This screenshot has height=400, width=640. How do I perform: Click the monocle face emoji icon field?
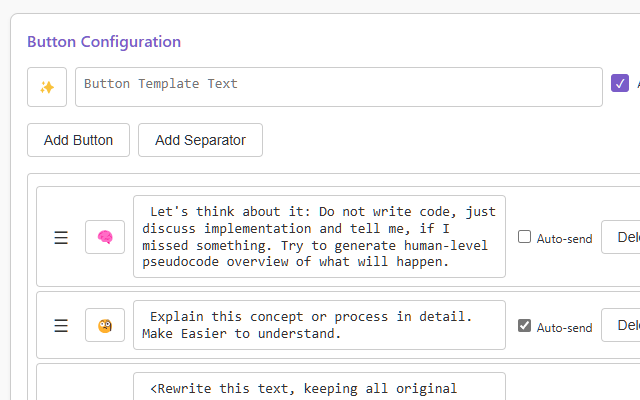tap(105, 325)
